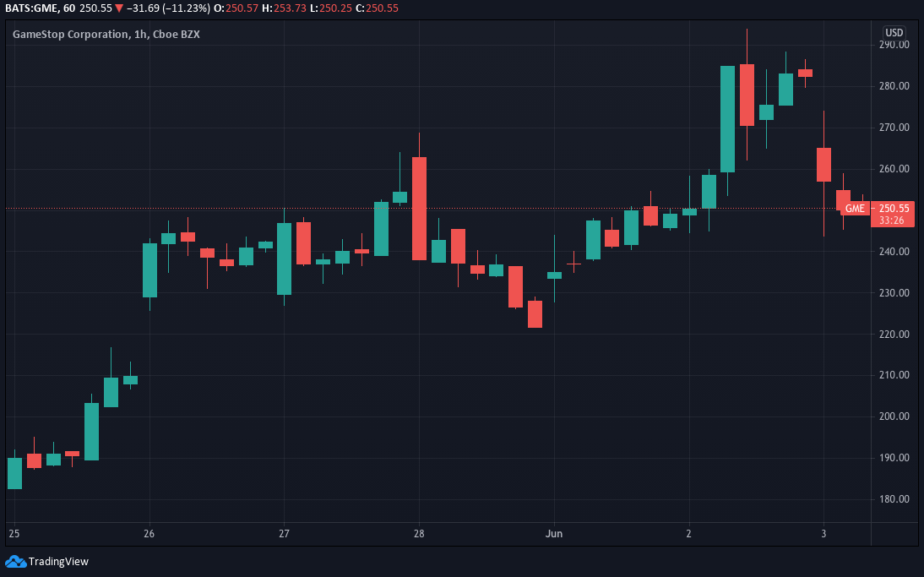Click the C:250.55 close value in header

(378, 8)
